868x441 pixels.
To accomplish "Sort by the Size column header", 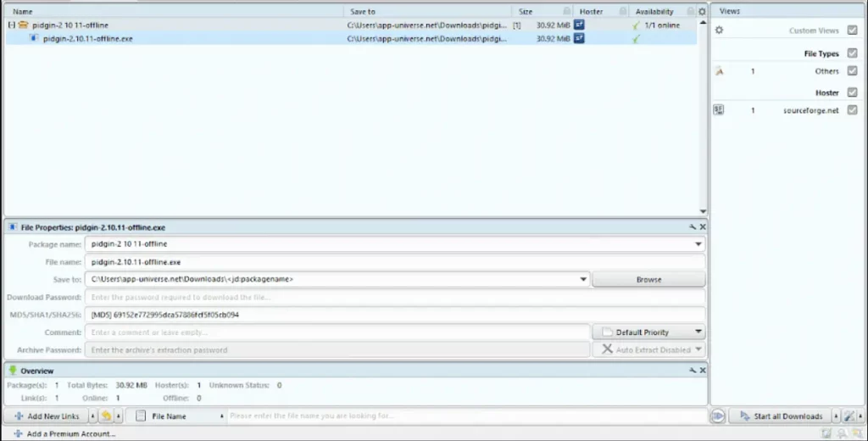I will tap(542, 11).
